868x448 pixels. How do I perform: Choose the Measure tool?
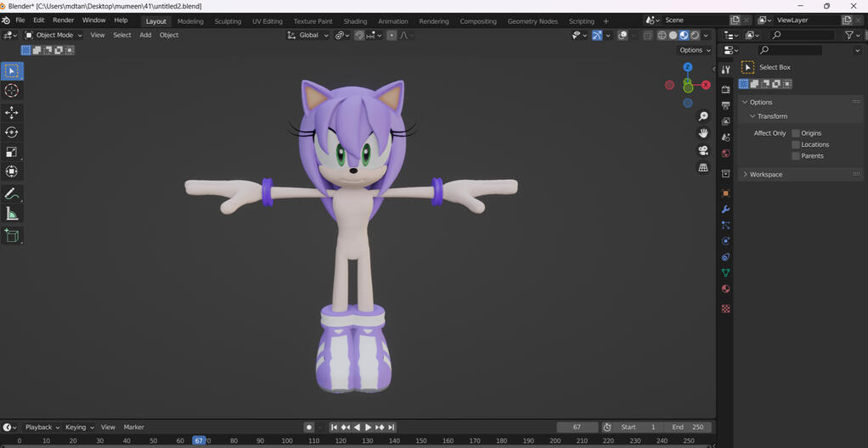coord(12,214)
